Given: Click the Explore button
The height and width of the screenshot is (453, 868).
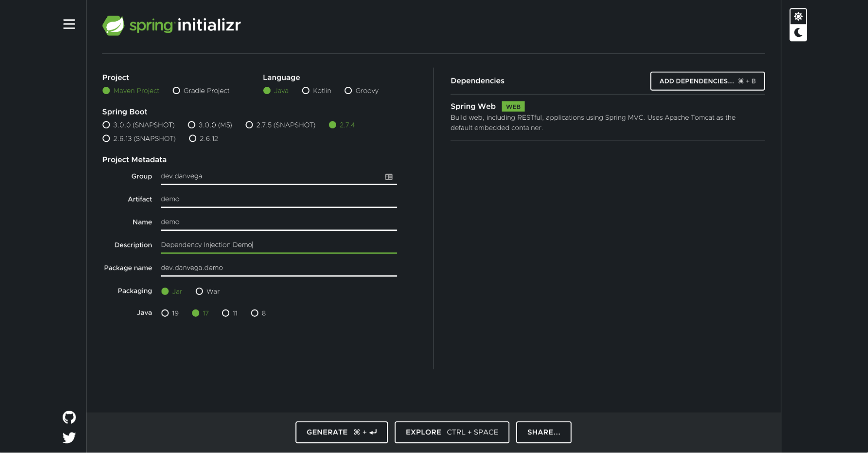Looking at the screenshot, I should pyautogui.click(x=452, y=432).
